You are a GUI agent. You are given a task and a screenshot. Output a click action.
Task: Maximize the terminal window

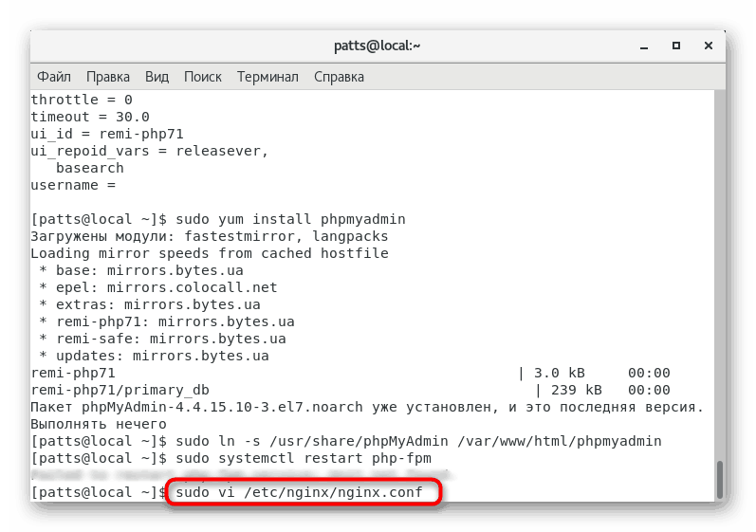[676, 46]
